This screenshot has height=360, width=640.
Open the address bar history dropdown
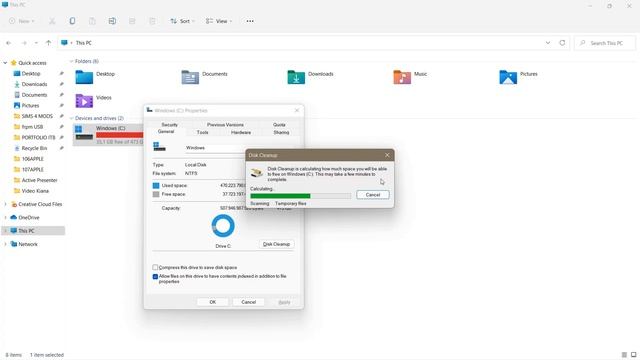(548, 43)
